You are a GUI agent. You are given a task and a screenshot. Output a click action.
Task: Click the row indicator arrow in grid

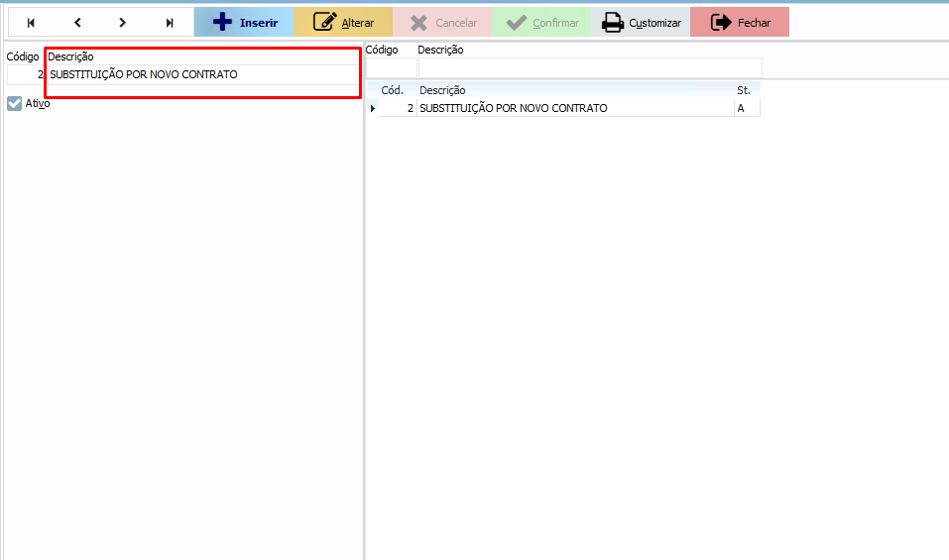pyautogui.click(x=373, y=108)
